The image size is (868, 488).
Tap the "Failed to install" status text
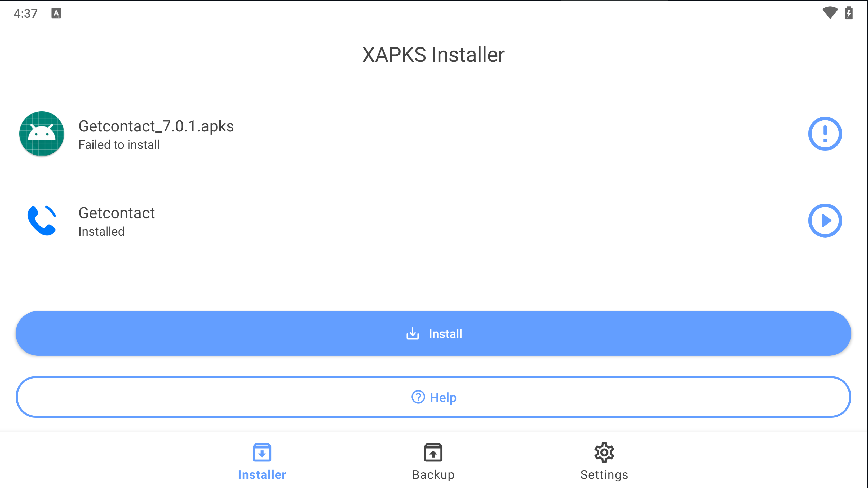click(119, 145)
